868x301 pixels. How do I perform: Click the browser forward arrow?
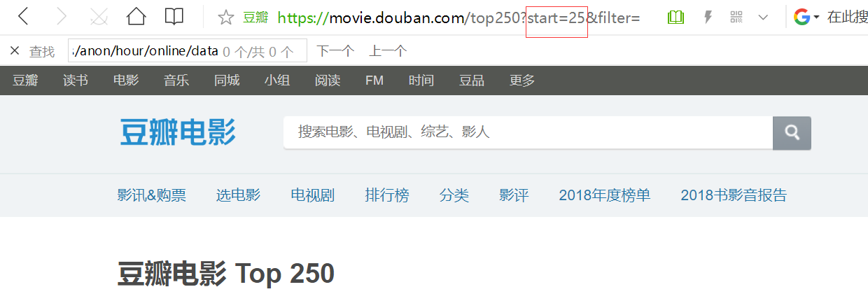pyautogui.click(x=61, y=17)
